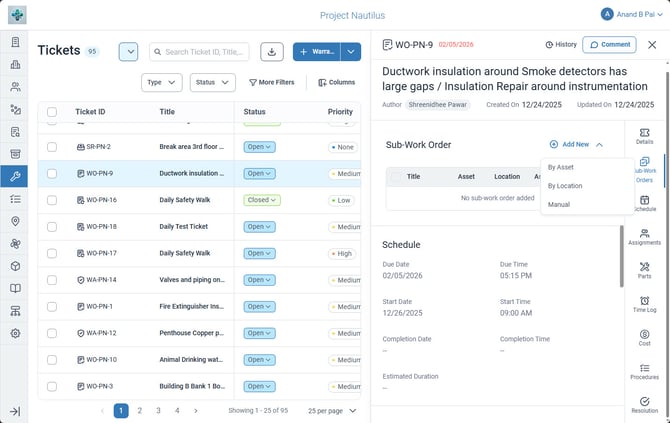Check the box for ticket SR-PN-2
The width and height of the screenshot is (670, 423).
tap(52, 147)
